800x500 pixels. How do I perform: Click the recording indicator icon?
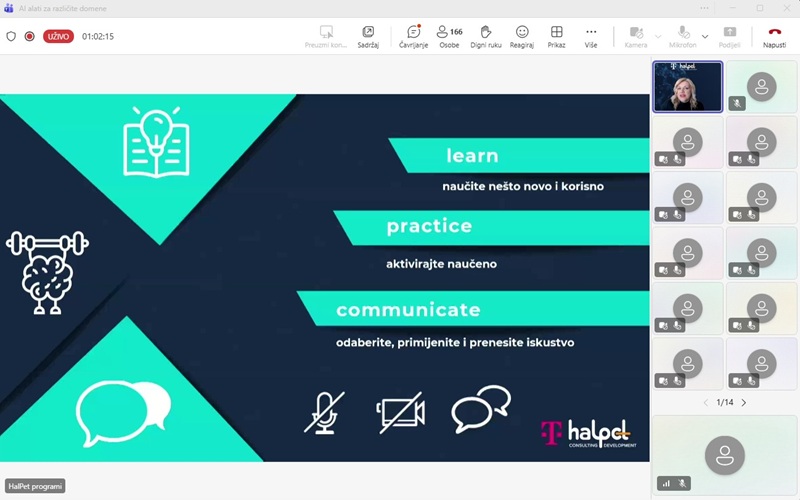(x=29, y=36)
